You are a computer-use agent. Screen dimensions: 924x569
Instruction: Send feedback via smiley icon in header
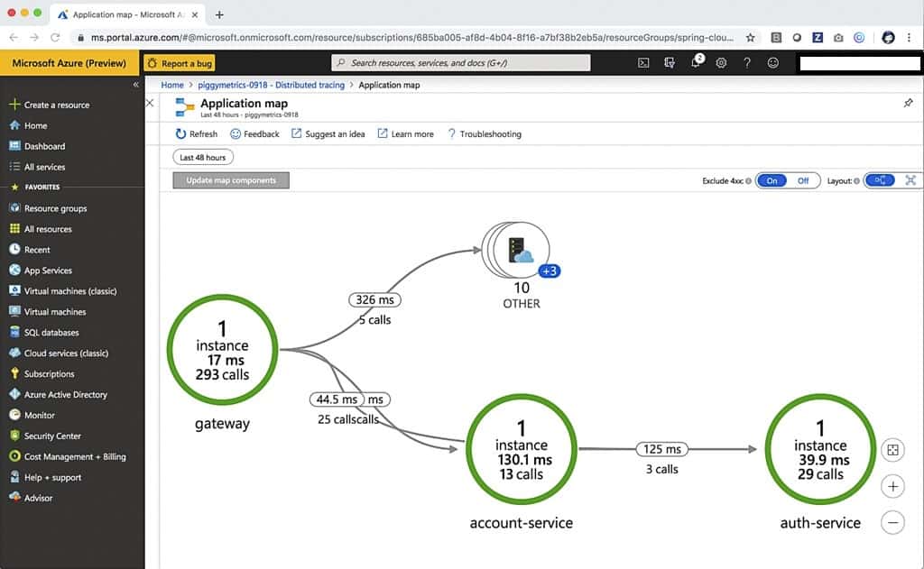[773, 63]
